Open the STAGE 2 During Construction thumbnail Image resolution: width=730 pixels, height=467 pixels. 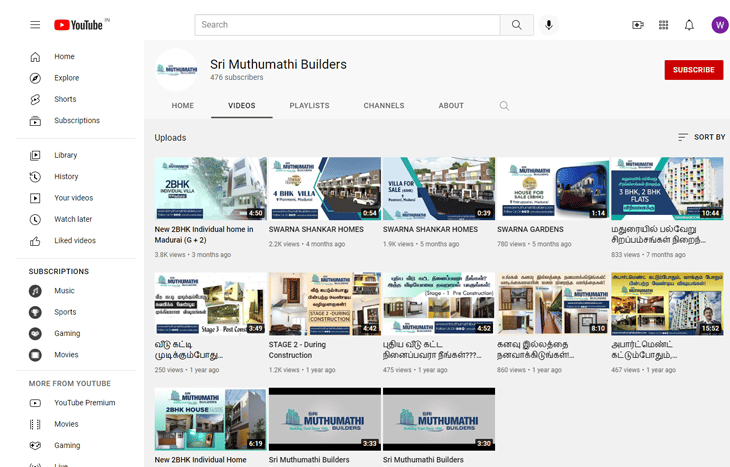pos(324,304)
